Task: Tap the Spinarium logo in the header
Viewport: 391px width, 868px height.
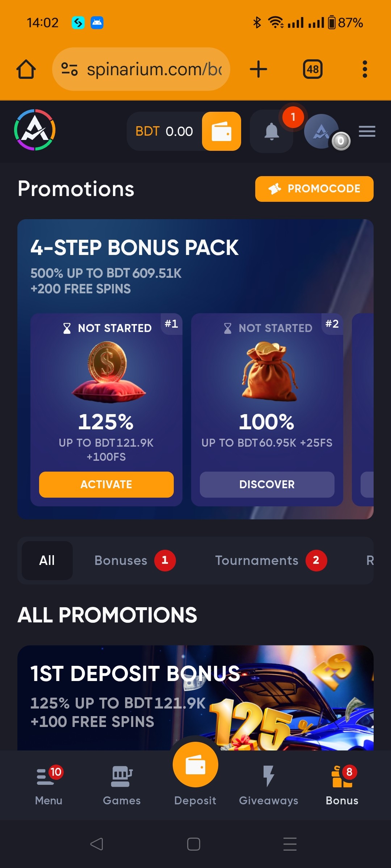Action: pyautogui.click(x=35, y=130)
